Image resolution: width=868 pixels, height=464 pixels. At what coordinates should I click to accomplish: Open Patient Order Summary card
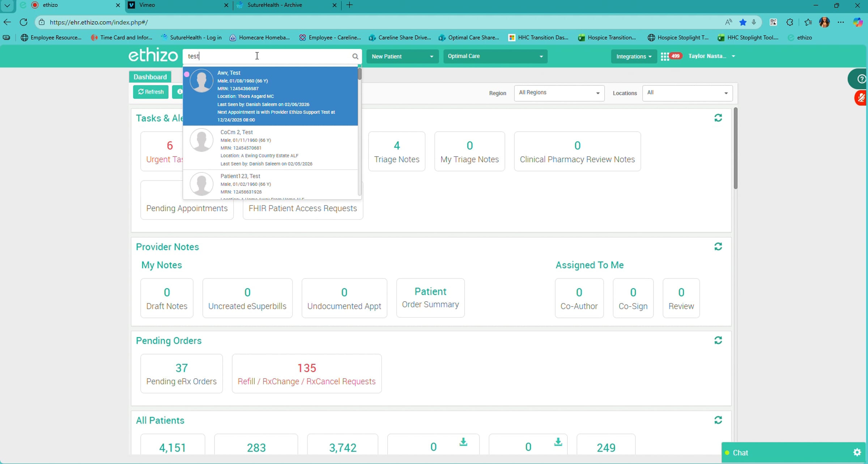pos(430,298)
